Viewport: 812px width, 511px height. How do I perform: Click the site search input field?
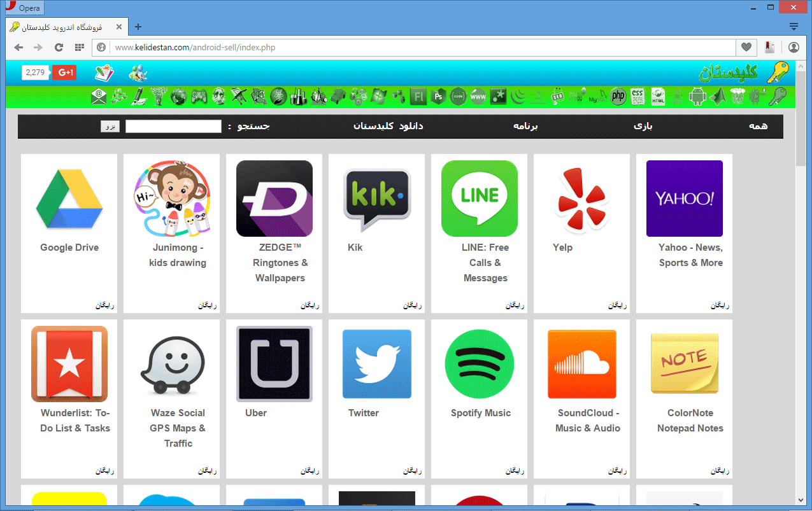click(x=173, y=127)
